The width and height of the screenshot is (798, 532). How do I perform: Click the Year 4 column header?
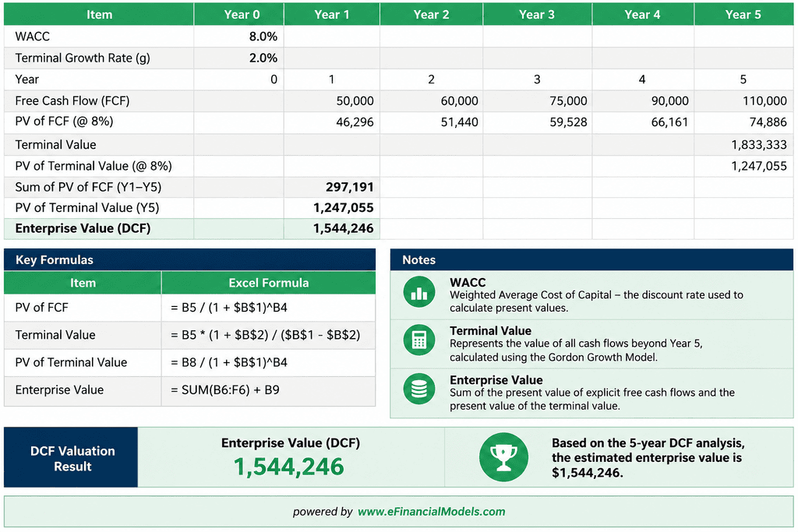coord(643,14)
